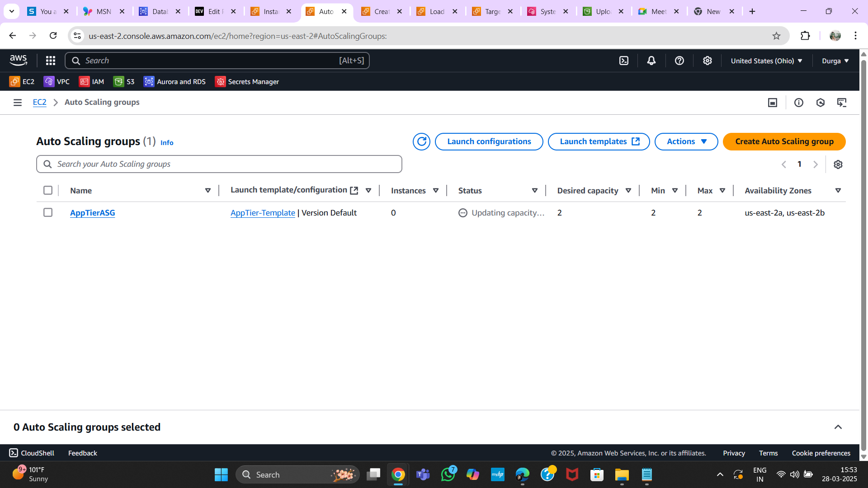Open the AppTier-Template link

click(x=263, y=213)
